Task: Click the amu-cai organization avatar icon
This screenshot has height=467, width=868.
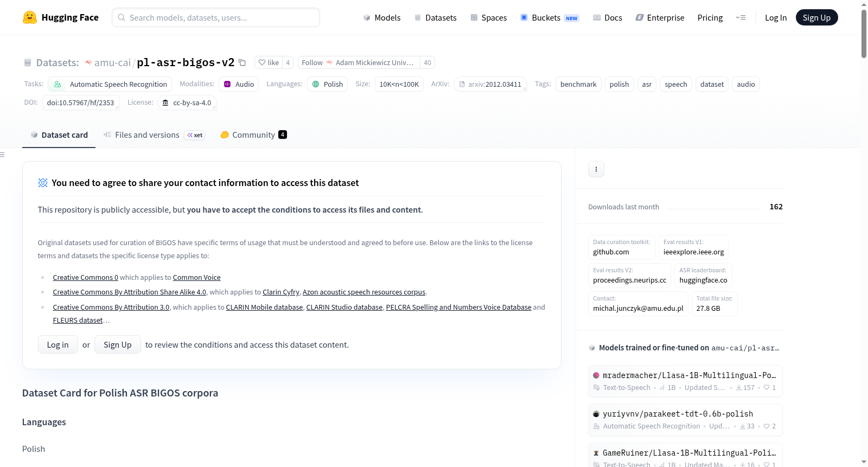Action: click(88, 62)
